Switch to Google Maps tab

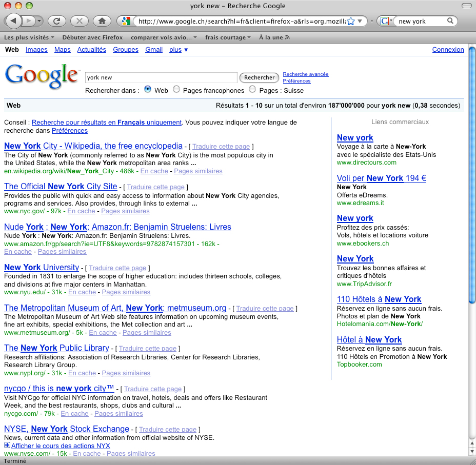(62, 49)
